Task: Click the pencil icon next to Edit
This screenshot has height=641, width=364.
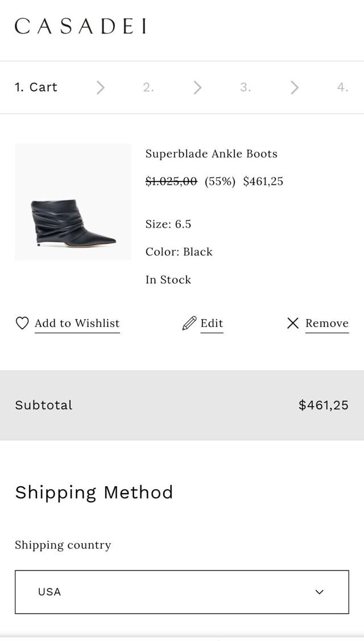Action: (189, 323)
